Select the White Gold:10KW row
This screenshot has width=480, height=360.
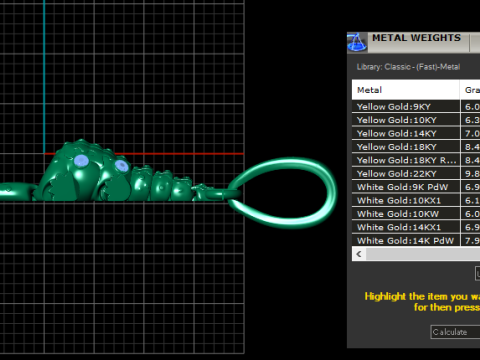416,214
